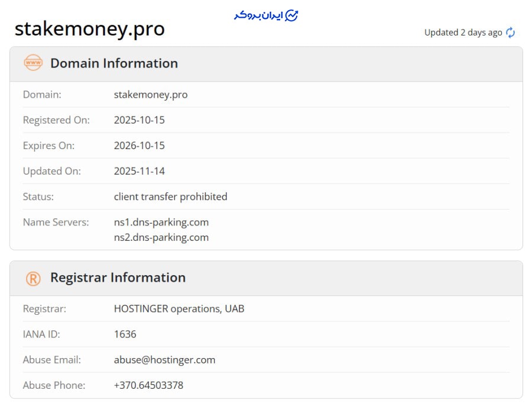Click ns2.dns-parking.com name server
532x406 pixels.
(161, 237)
